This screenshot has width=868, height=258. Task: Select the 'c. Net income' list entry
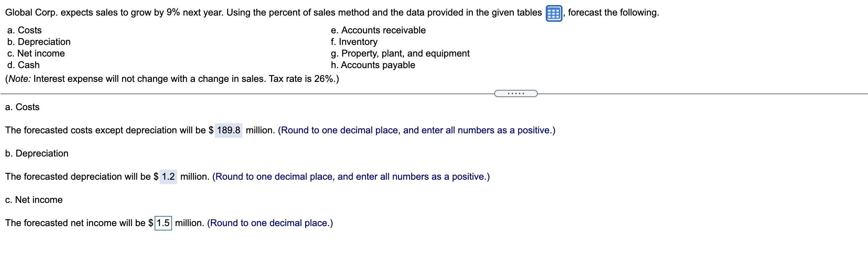click(x=36, y=53)
